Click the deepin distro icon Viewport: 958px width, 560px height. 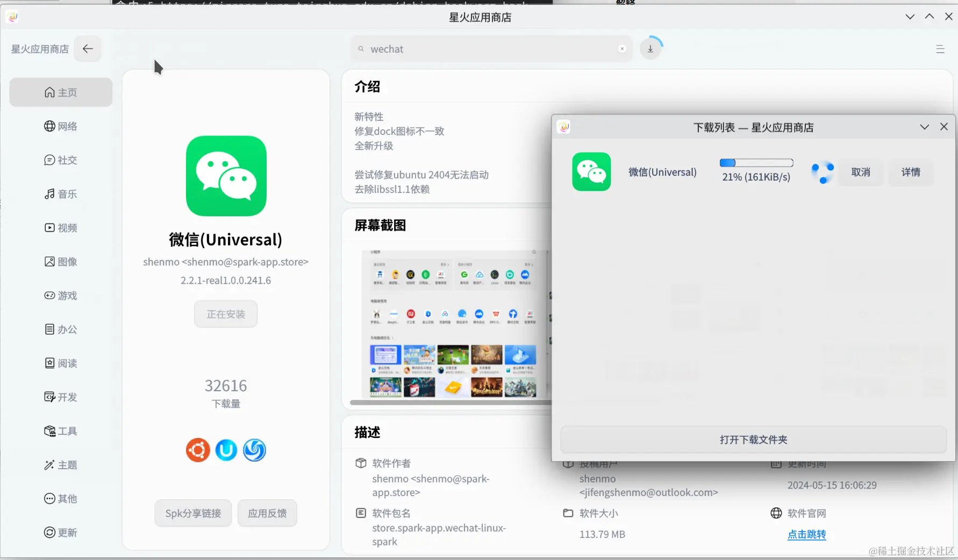(x=254, y=450)
